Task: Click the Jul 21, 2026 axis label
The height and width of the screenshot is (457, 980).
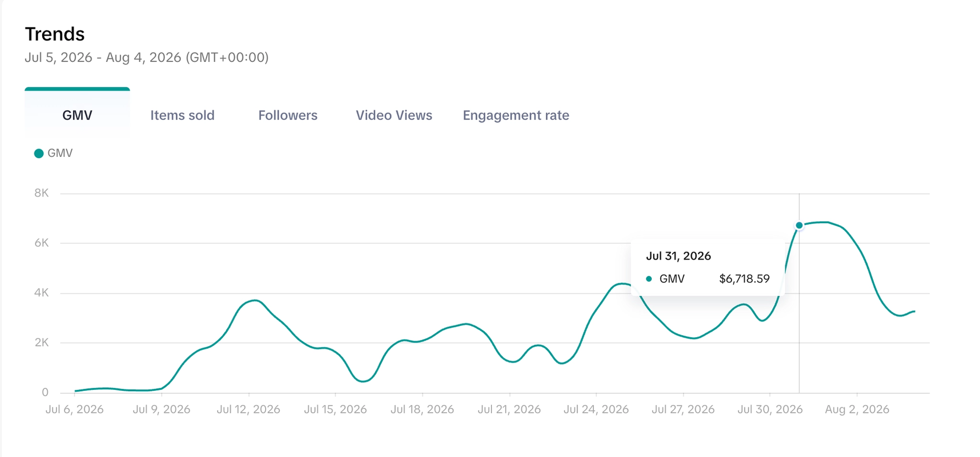Action: (510, 409)
